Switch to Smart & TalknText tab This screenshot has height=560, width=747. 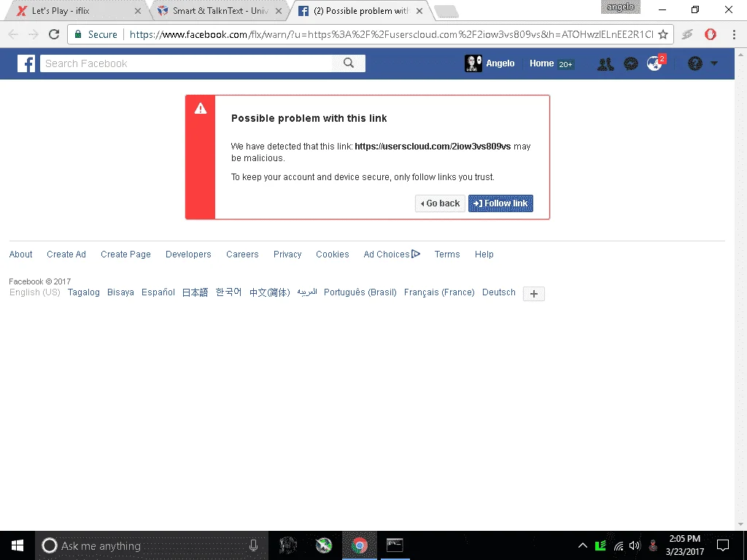click(220, 10)
